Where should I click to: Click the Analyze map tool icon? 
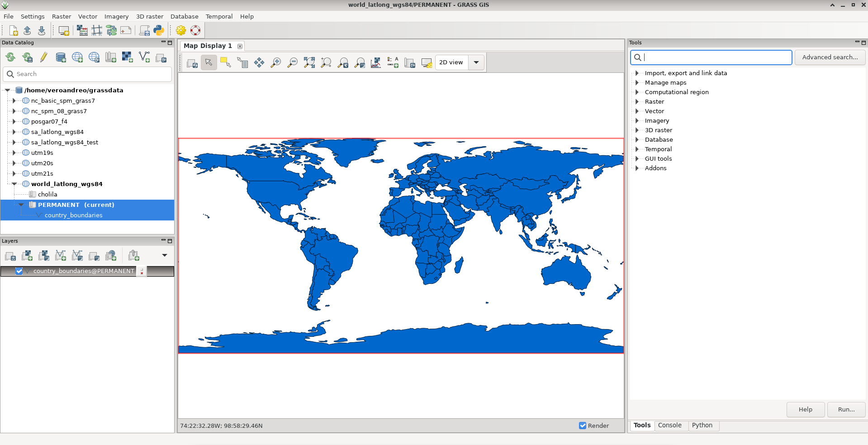click(376, 62)
